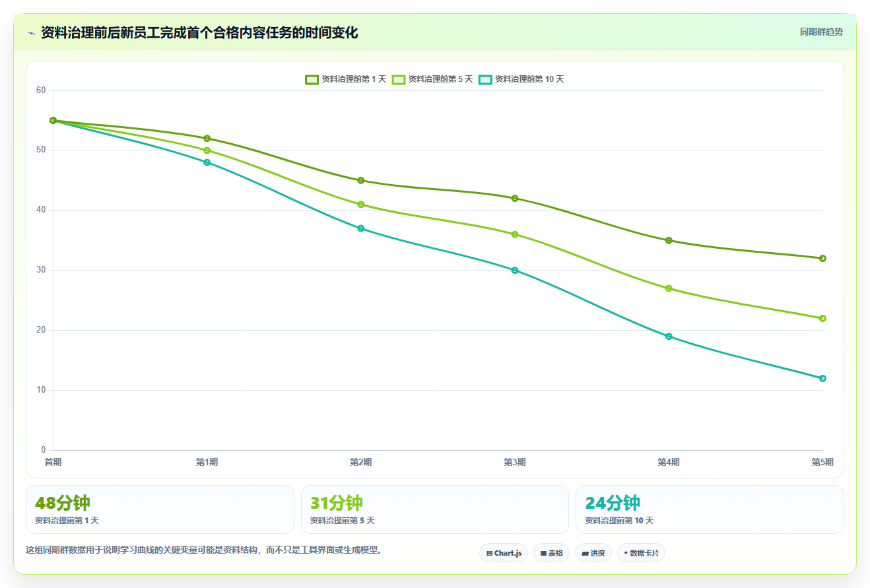Click the chart title 资料治理前后新员工完成首个合格内容任务的时间变化
870x588 pixels.
(199, 32)
